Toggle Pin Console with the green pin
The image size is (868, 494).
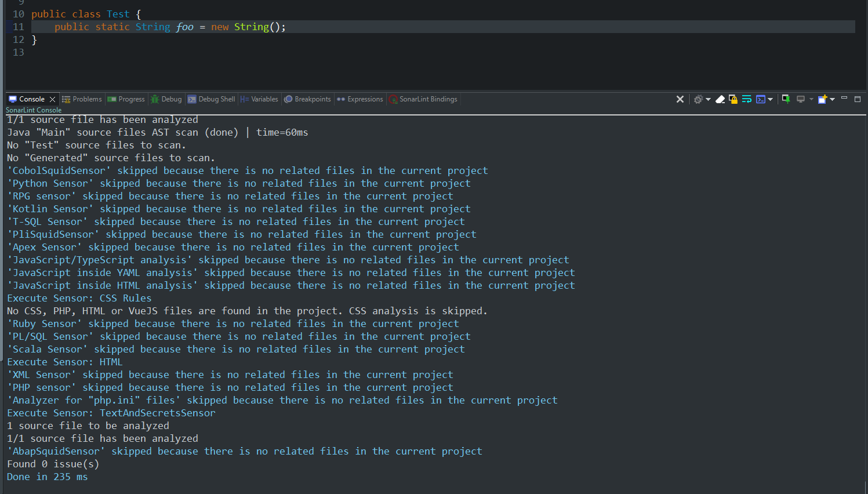tap(786, 99)
